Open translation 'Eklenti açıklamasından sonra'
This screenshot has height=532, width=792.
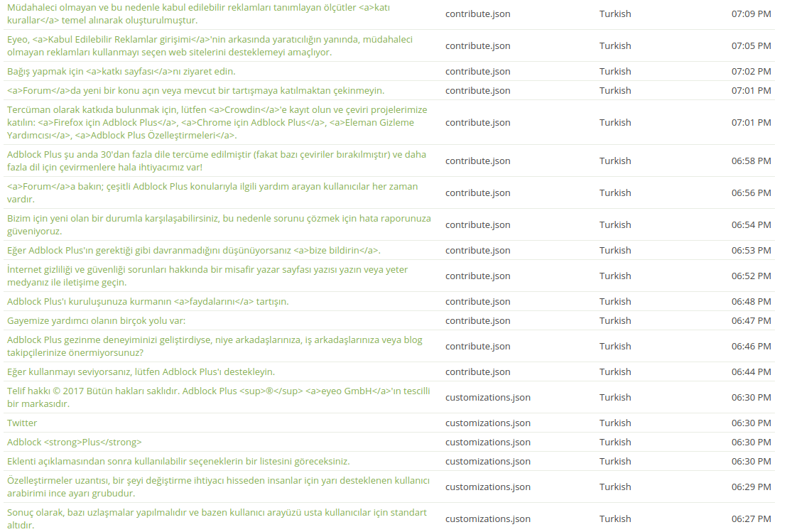[x=178, y=461]
